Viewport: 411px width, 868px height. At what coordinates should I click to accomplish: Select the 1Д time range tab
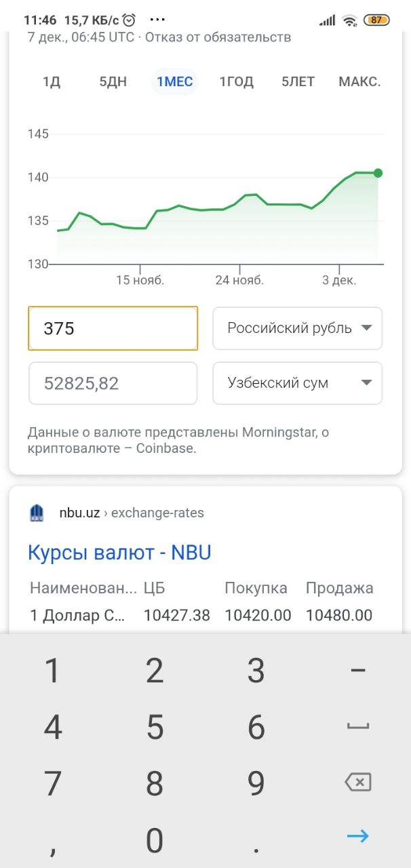52,82
